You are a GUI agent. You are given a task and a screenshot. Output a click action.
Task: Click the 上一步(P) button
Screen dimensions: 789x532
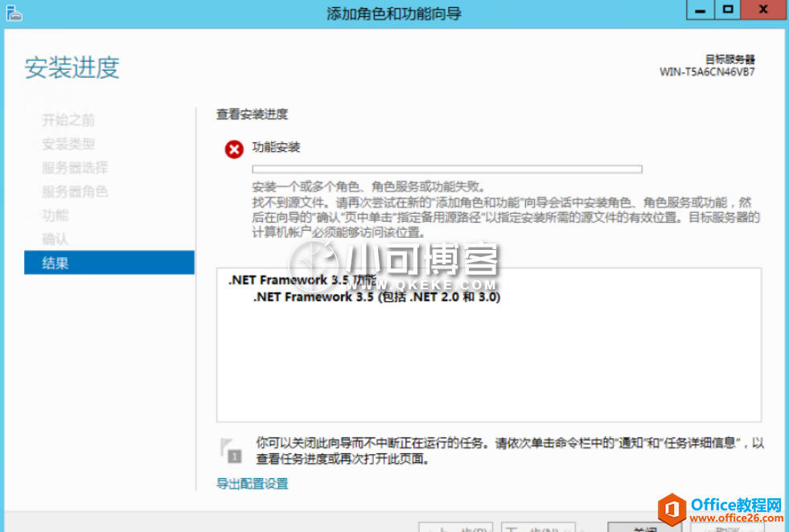click(x=455, y=527)
